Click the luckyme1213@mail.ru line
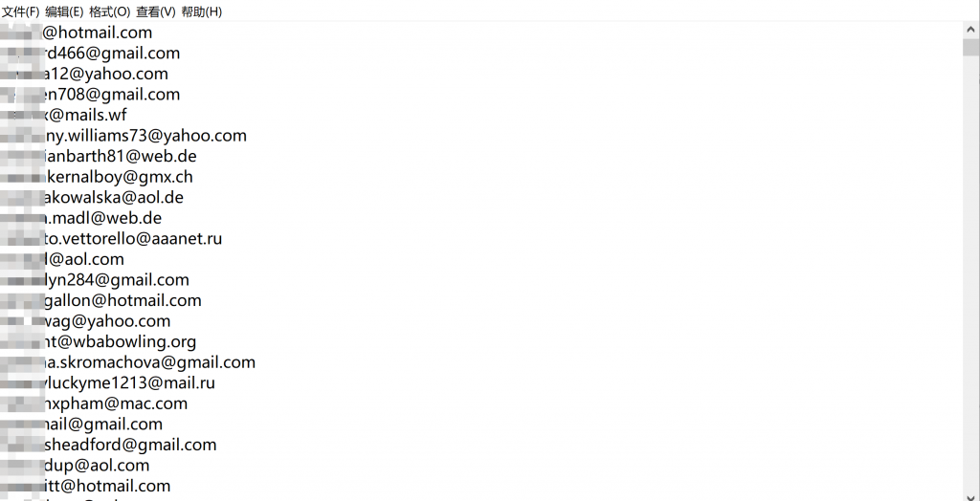This screenshot has height=501, width=980. [x=108, y=383]
